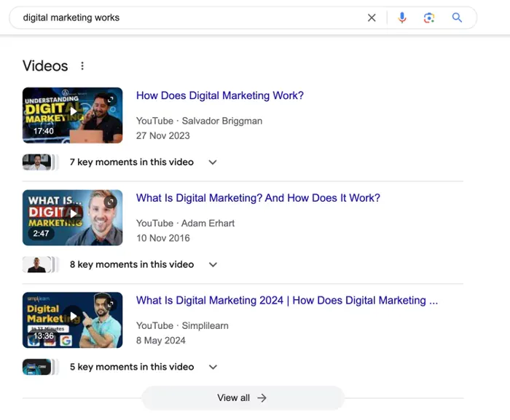Play the Salvador Briggman 17:40 video thumbnail
The height and width of the screenshot is (420, 510).
pos(73,115)
